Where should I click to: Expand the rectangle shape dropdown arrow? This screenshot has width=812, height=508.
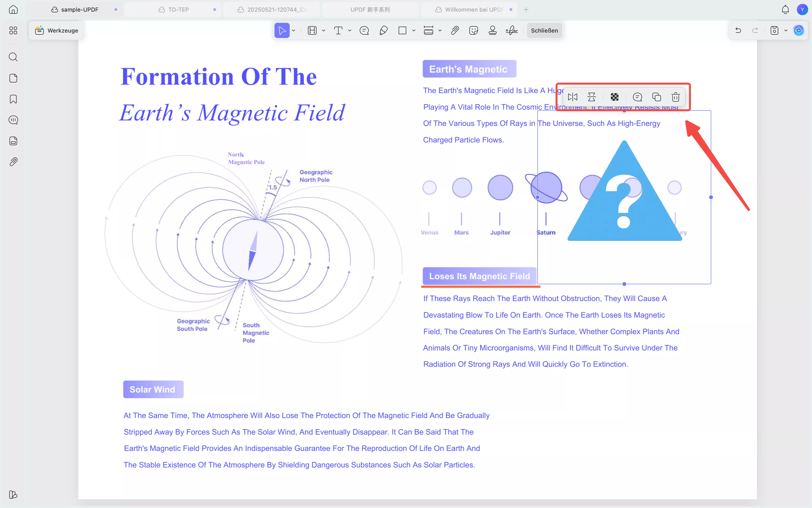tap(414, 31)
